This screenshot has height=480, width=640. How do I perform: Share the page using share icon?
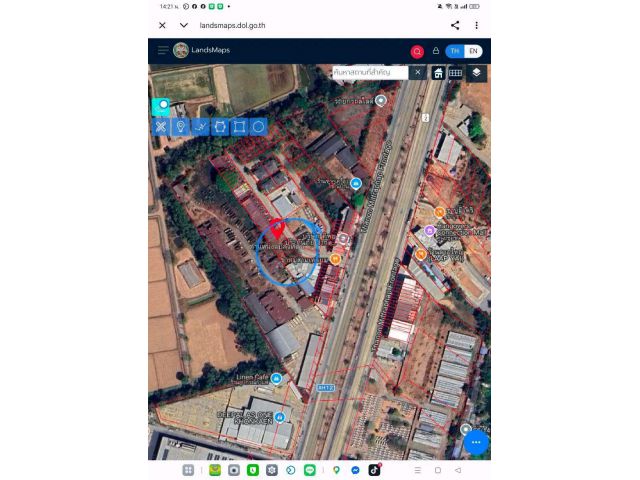click(455, 25)
